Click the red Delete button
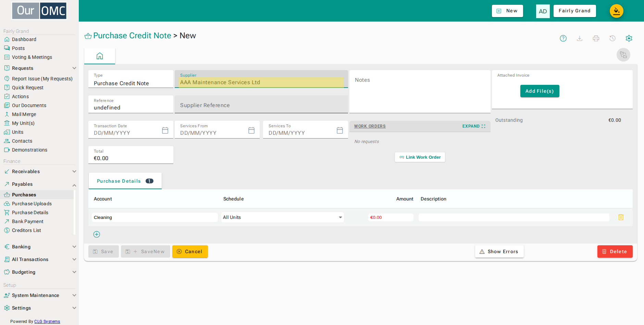 (x=615, y=251)
